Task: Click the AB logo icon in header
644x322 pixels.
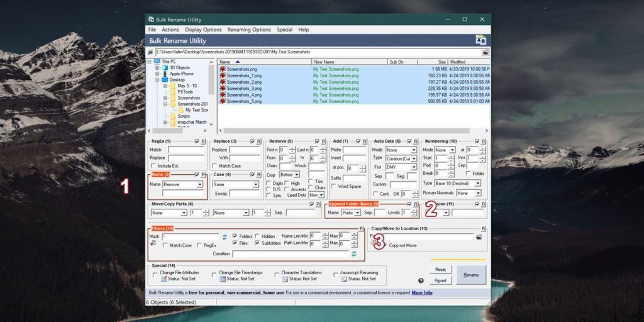Action: [x=481, y=40]
